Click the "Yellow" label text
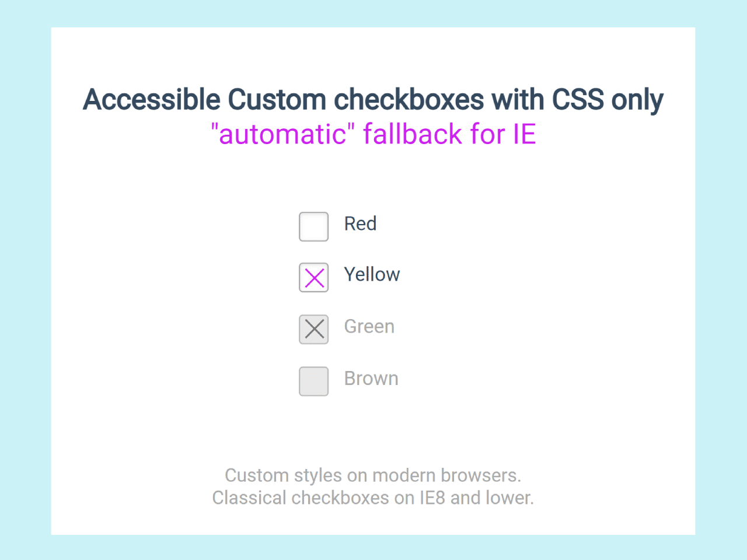This screenshot has width=747, height=560. [x=372, y=275]
